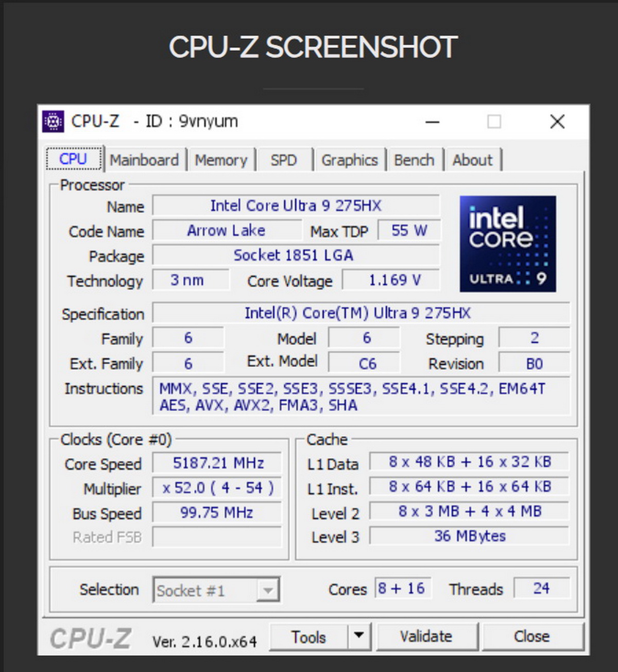Screen dimensions: 618x672
Task: Select the Specification text field
Action: click(x=360, y=313)
